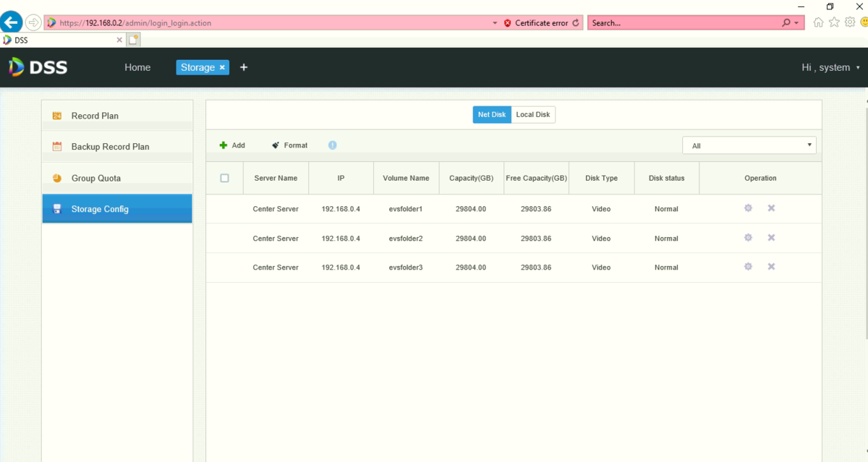The width and height of the screenshot is (868, 462).
Task: Open the Home tab
Action: [137, 67]
